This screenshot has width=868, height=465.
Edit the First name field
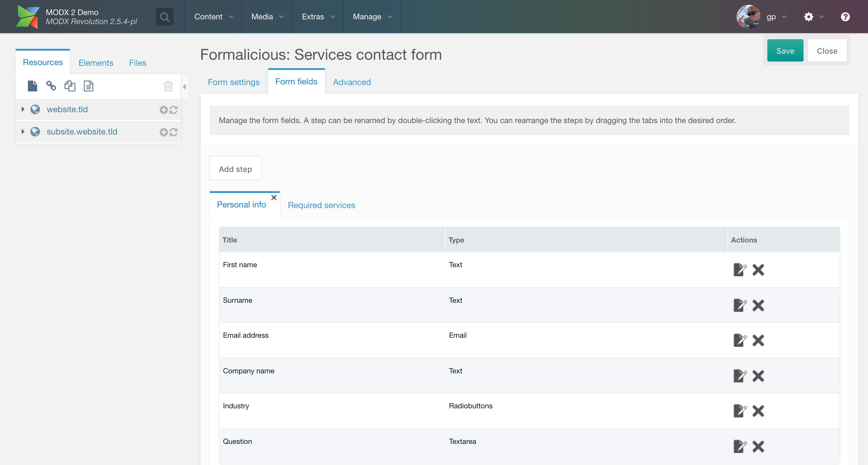click(740, 270)
